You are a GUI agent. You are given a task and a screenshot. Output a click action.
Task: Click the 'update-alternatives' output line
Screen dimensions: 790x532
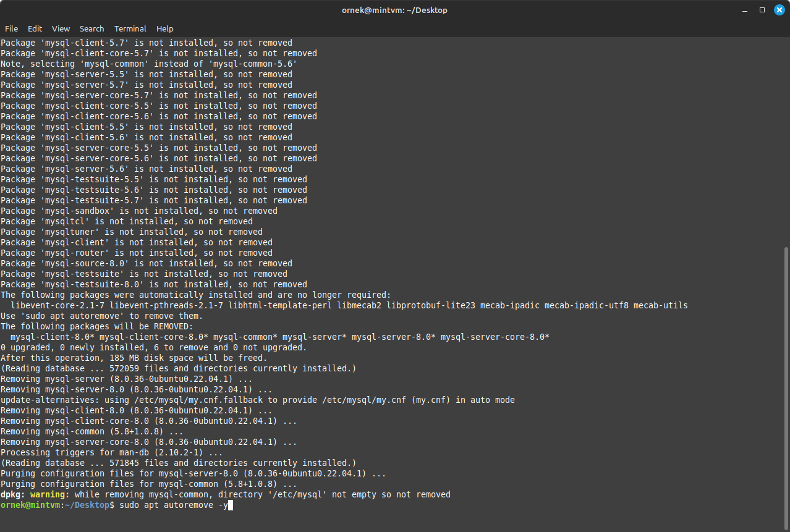258,400
